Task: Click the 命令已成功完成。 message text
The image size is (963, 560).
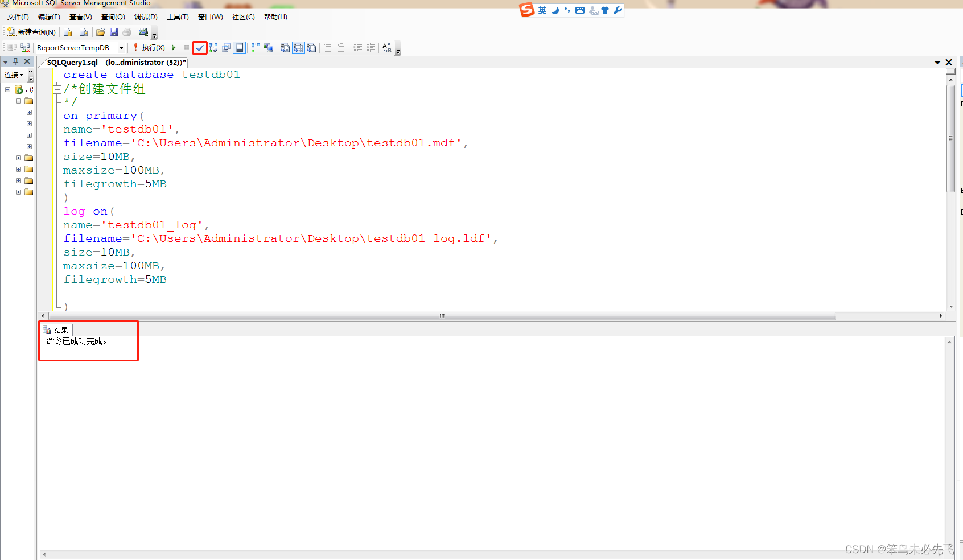Action: [77, 341]
